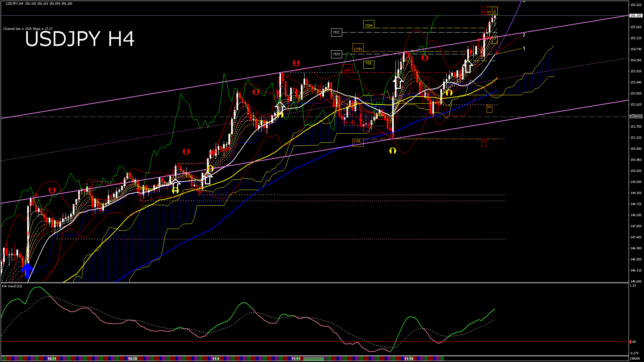Click the YDO yesterday open label
Screen dimensions: 644x362
(x=336, y=54)
